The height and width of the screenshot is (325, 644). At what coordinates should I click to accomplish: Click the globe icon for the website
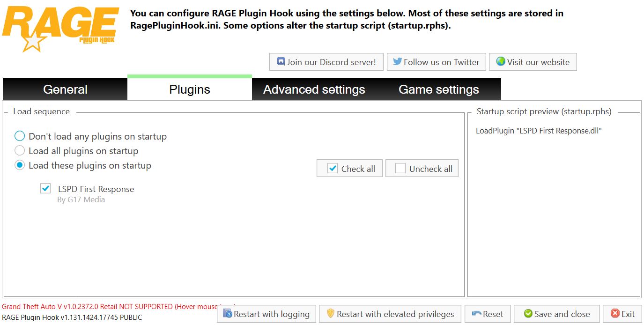501,61
